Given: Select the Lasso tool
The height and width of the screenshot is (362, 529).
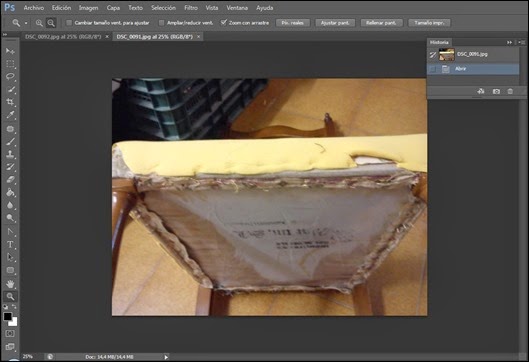Looking at the screenshot, I should (x=10, y=77).
